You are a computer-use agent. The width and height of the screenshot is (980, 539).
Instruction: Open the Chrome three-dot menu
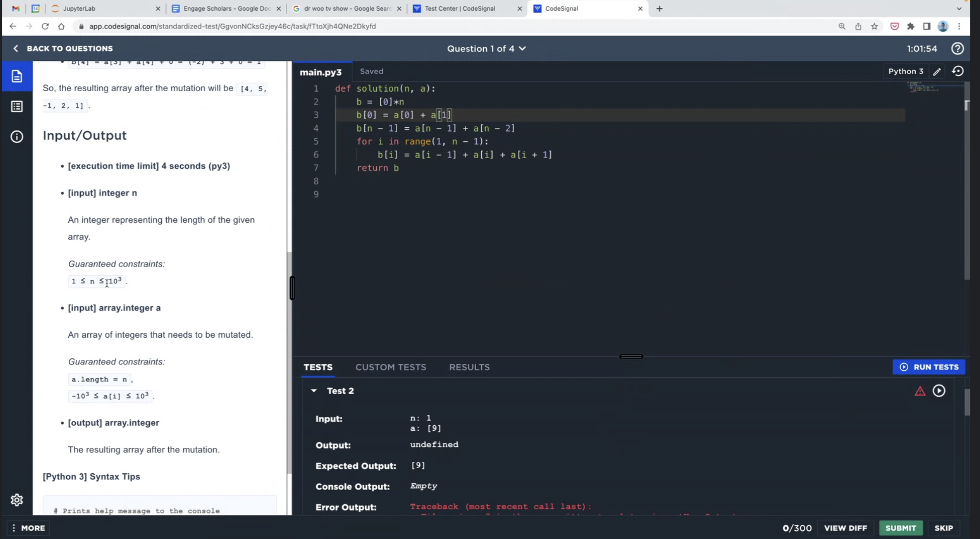pyautogui.click(x=959, y=26)
